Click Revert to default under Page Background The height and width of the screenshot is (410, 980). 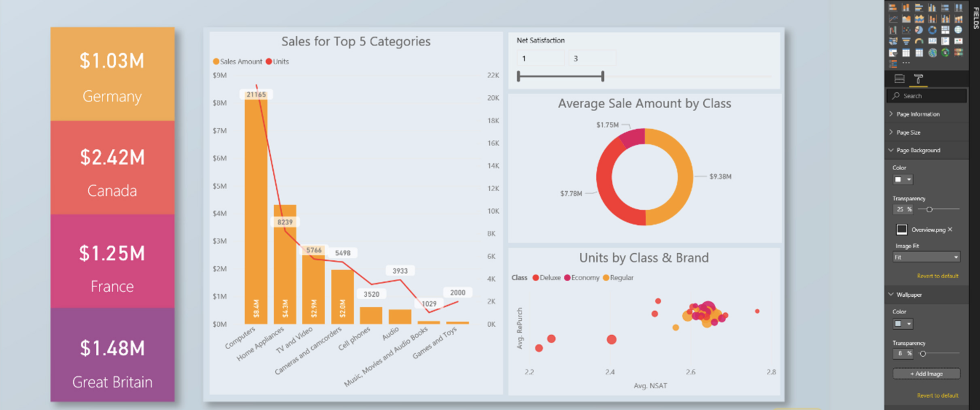click(x=937, y=276)
